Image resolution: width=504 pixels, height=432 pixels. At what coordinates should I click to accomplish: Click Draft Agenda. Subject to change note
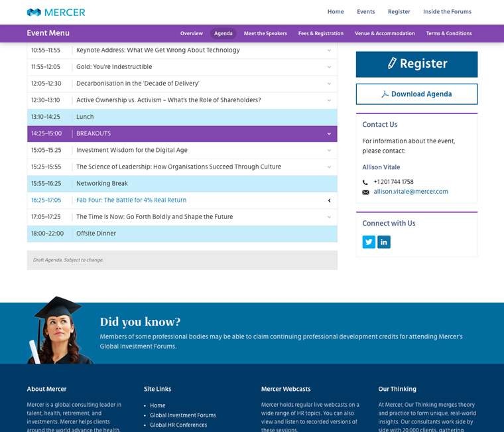point(68,260)
